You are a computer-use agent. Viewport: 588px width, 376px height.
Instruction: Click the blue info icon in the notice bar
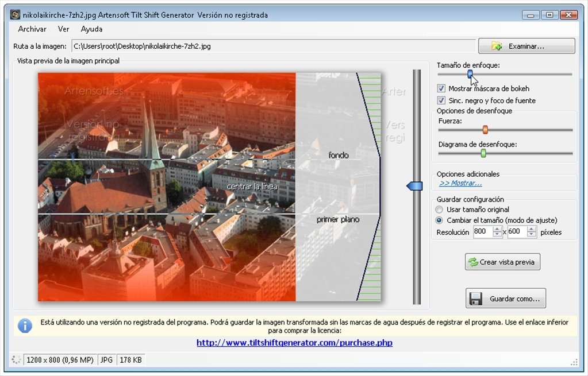[25, 326]
